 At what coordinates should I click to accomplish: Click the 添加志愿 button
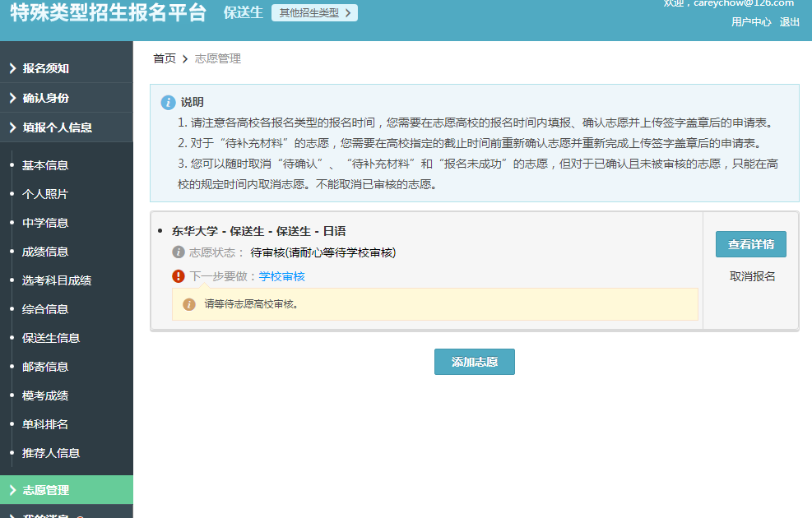coord(474,362)
